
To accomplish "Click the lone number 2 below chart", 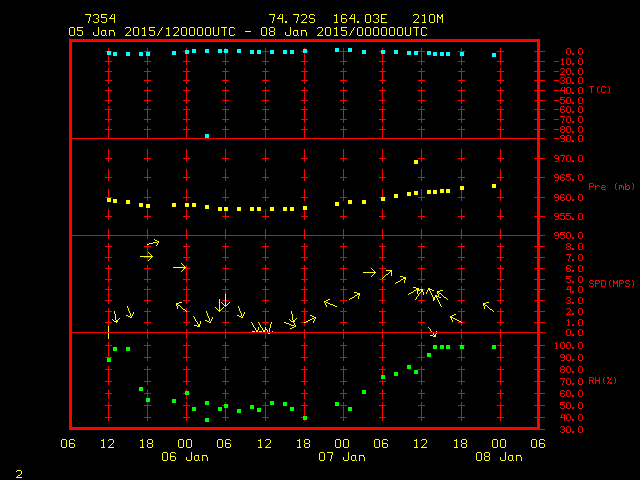I will (19, 474).
